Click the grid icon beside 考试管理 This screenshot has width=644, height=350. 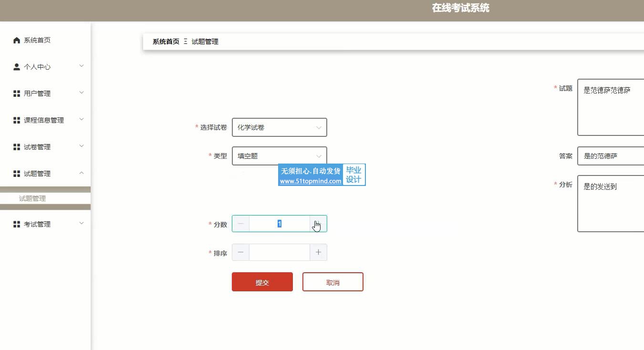(17, 225)
